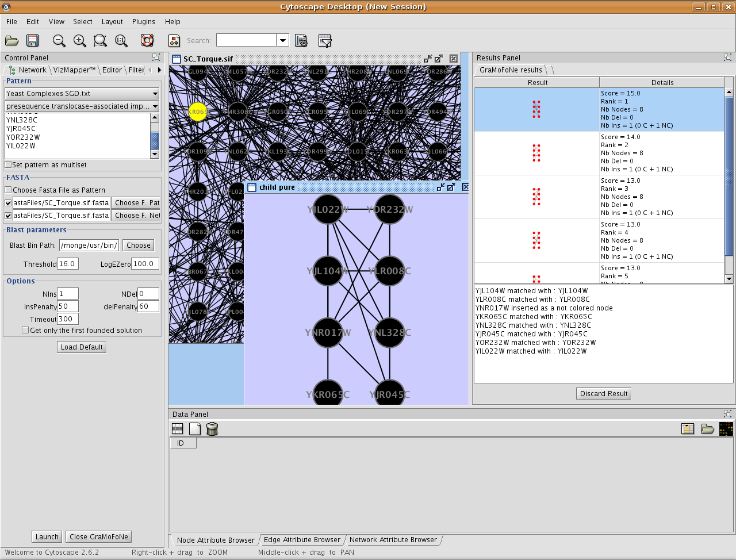Enable Get only the first founded solution
This screenshot has width=736, height=560.
tap(25, 330)
